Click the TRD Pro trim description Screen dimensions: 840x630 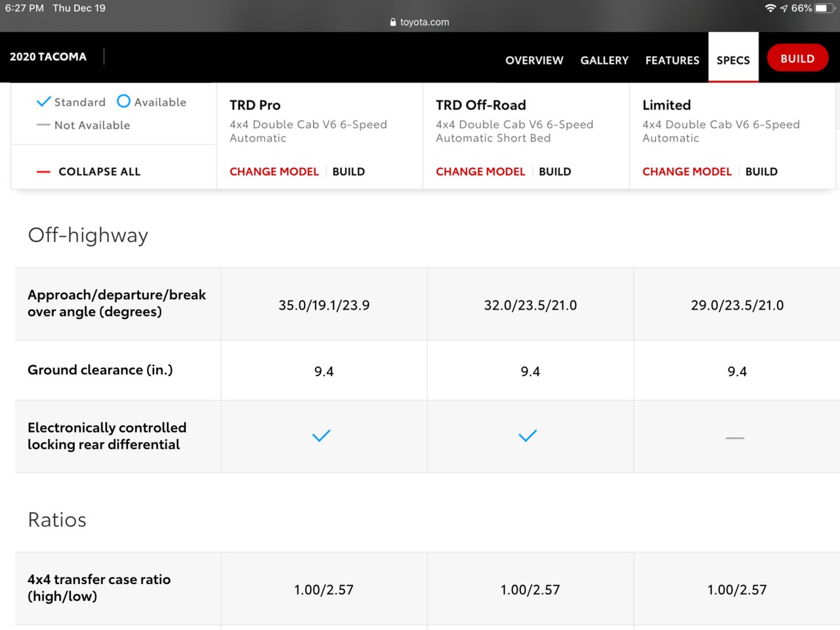pyautogui.click(x=308, y=131)
